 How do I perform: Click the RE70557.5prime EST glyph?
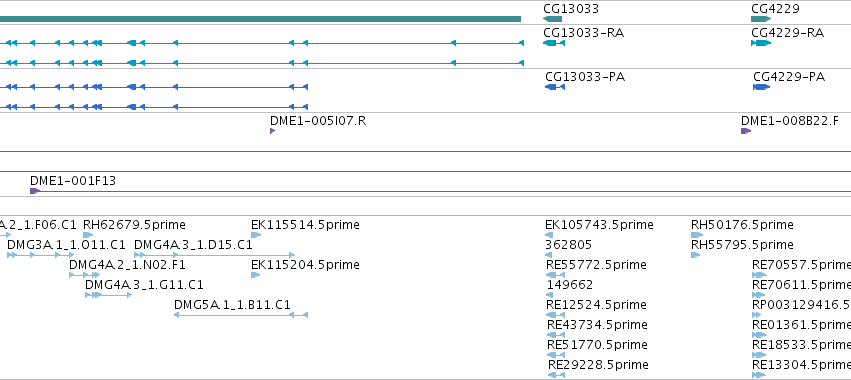click(x=759, y=275)
